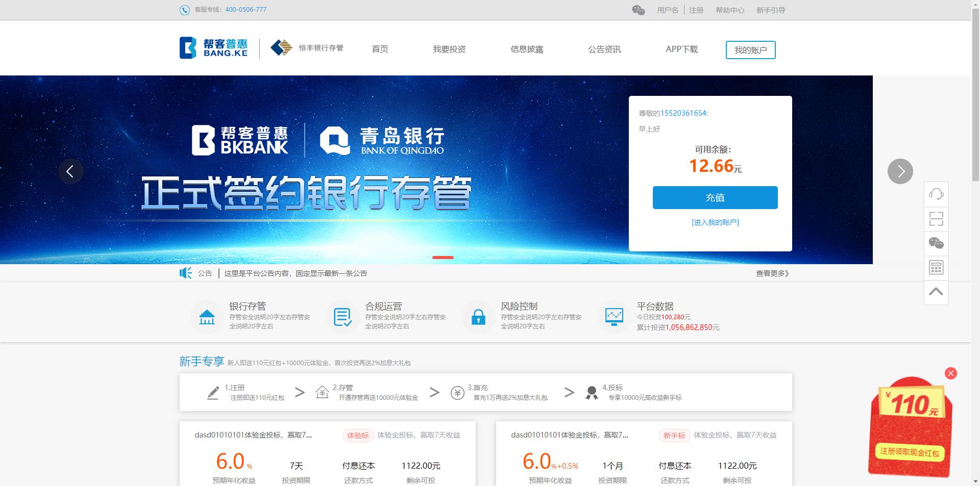Click the announcement speaker icon

[186, 273]
